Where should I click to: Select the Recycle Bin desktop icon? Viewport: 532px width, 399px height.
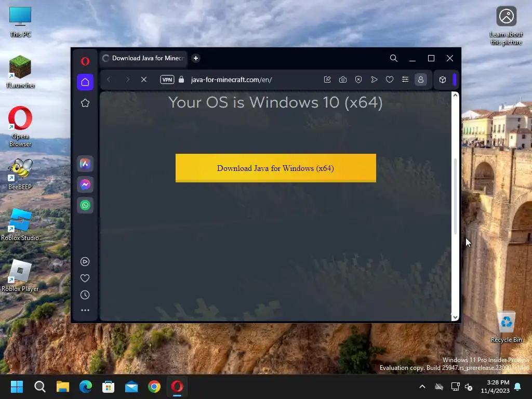click(x=506, y=327)
